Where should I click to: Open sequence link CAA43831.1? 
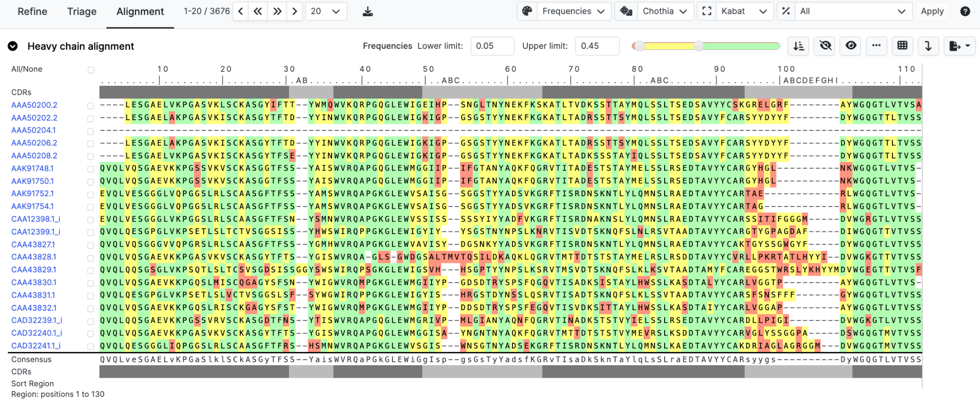(33, 295)
